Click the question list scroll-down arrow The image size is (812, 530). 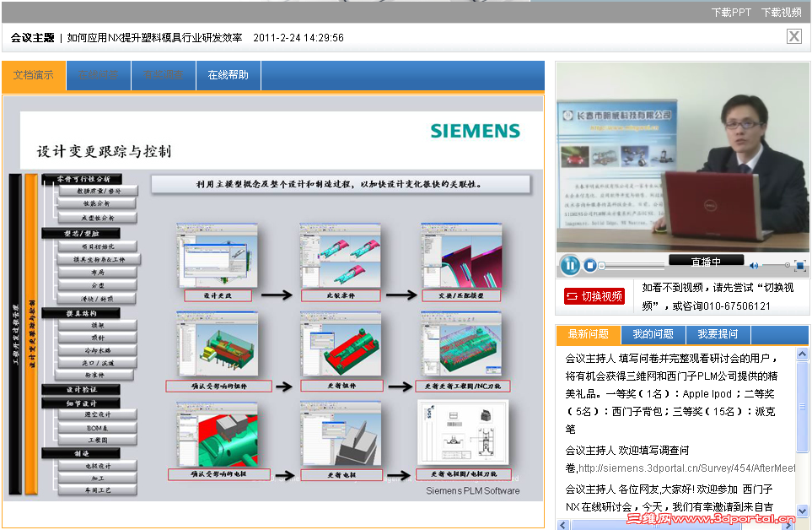click(802, 511)
